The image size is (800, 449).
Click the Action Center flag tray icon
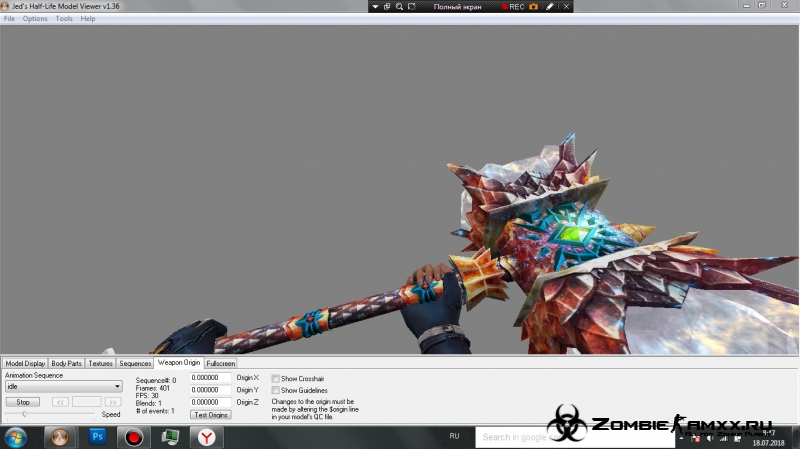point(695,438)
